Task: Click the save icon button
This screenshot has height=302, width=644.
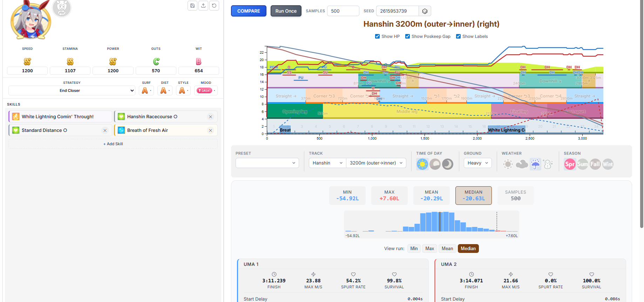Action: click(x=192, y=6)
